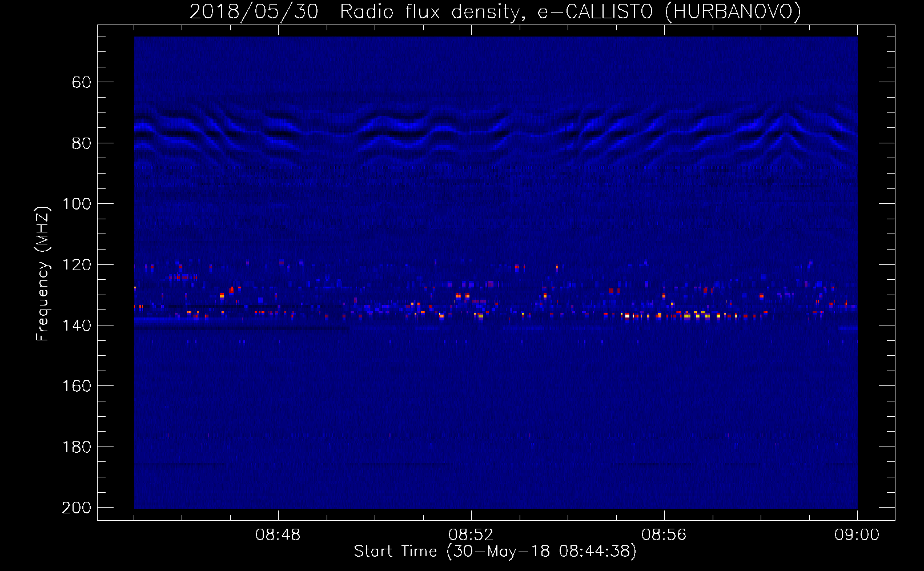Click the 160 MHz frequency tick label
Viewport: 924px width, 571px height.
point(77,386)
